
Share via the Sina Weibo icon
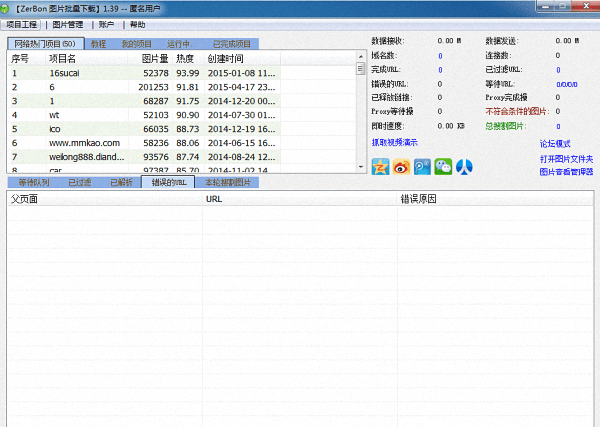click(401, 167)
